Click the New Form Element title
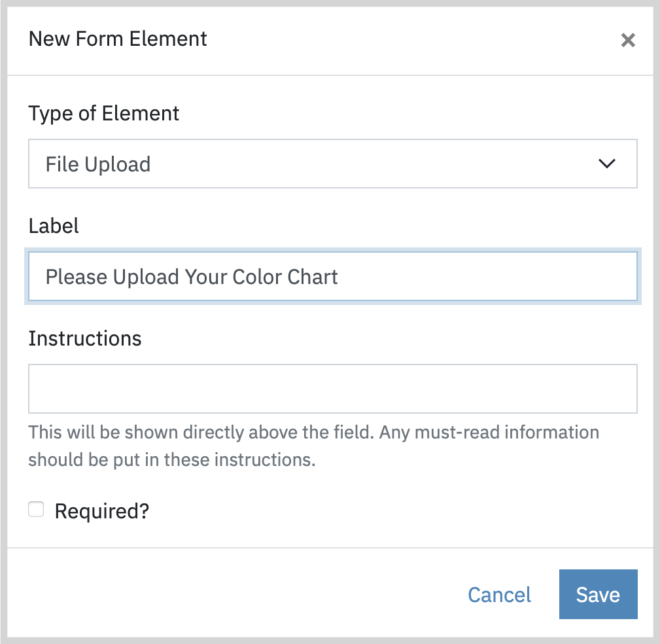Viewport: 660px width, 644px height. (118, 39)
